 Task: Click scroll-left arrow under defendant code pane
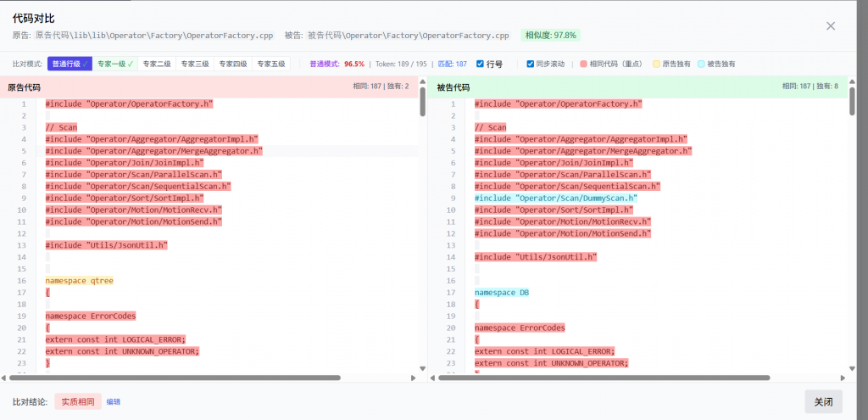click(x=434, y=378)
